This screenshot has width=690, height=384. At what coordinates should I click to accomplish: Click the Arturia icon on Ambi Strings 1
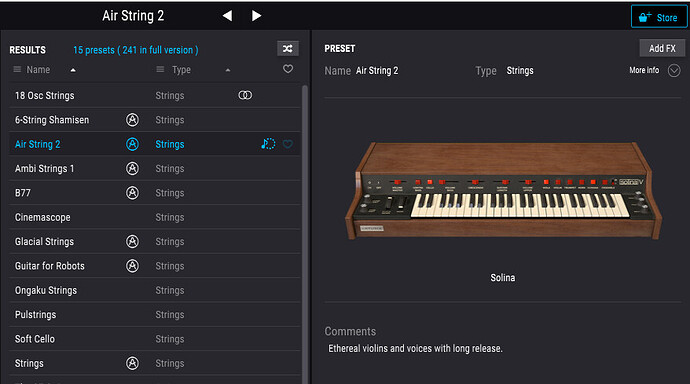[132, 168]
